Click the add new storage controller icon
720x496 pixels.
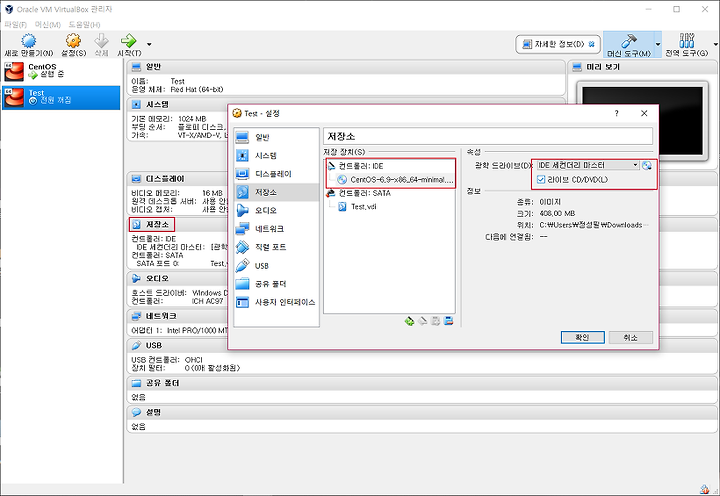pyautogui.click(x=449, y=321)
